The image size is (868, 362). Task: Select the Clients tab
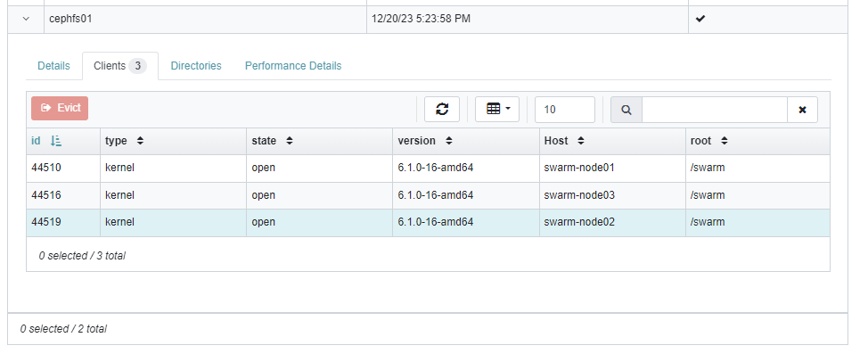(x=119, y=66)
